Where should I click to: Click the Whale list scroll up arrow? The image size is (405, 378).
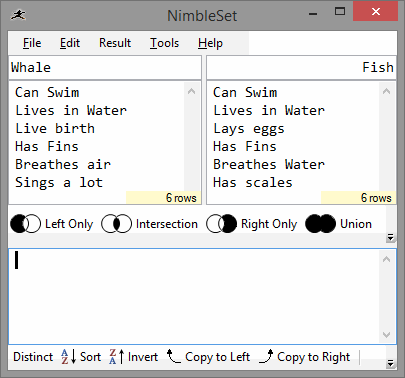click(x=192, y=91)
